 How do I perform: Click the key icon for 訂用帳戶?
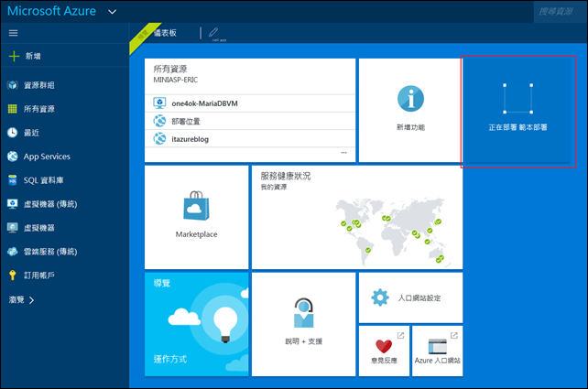coord(13,276)
